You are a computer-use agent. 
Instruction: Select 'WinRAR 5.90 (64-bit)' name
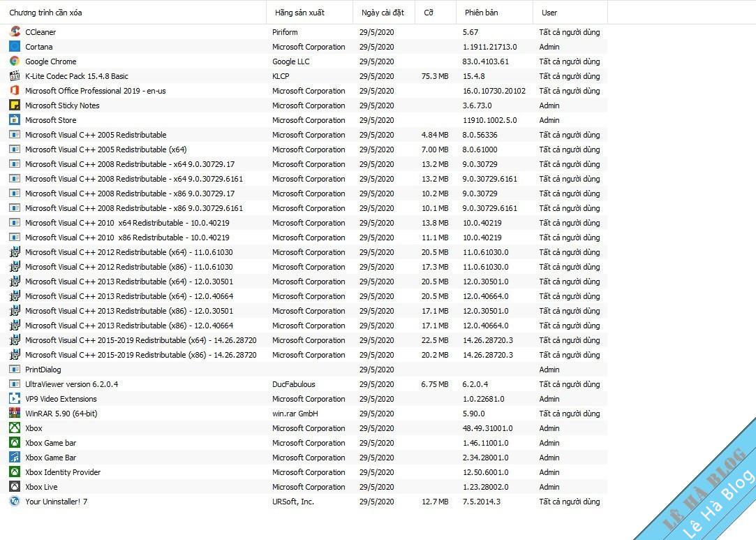tap(61, 414)
